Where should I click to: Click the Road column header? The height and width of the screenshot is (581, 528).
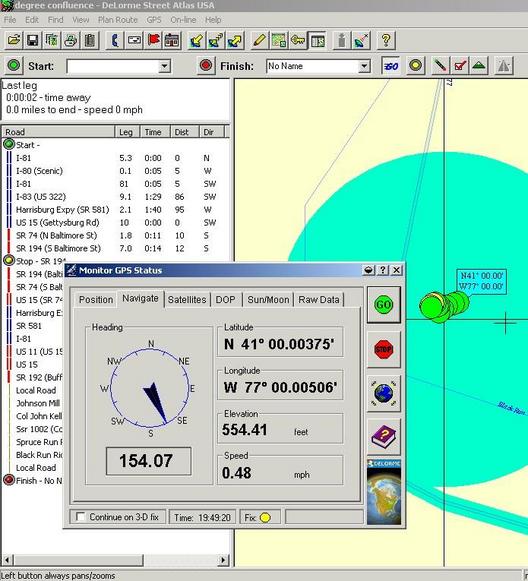(59, 132)
